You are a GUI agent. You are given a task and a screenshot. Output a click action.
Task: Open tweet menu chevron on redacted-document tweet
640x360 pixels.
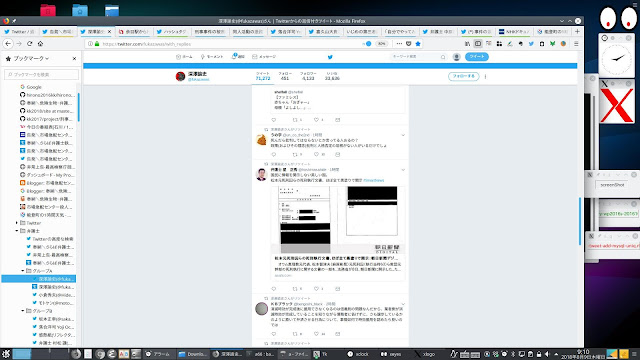403,170
